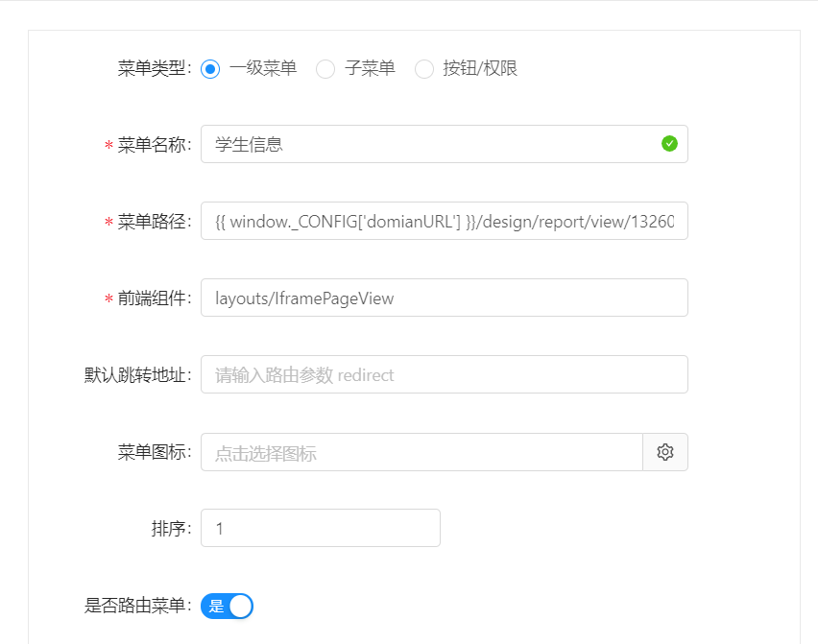The width and height of the screenshot is (818, 644).
Task: Open icon picker via gear icon
Action: click(665, 452)
